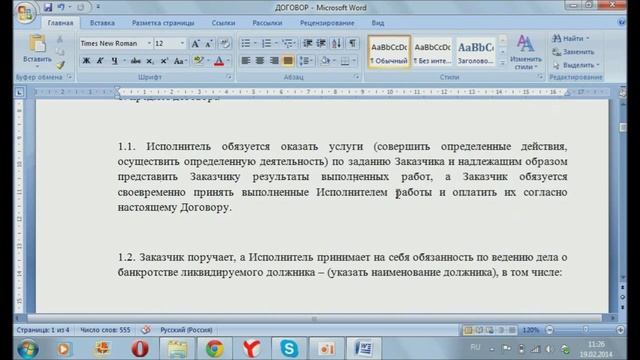Viewport: 640px width, 360px height.
Task: Toggle justify alignment
Action: tap(288, 61)
